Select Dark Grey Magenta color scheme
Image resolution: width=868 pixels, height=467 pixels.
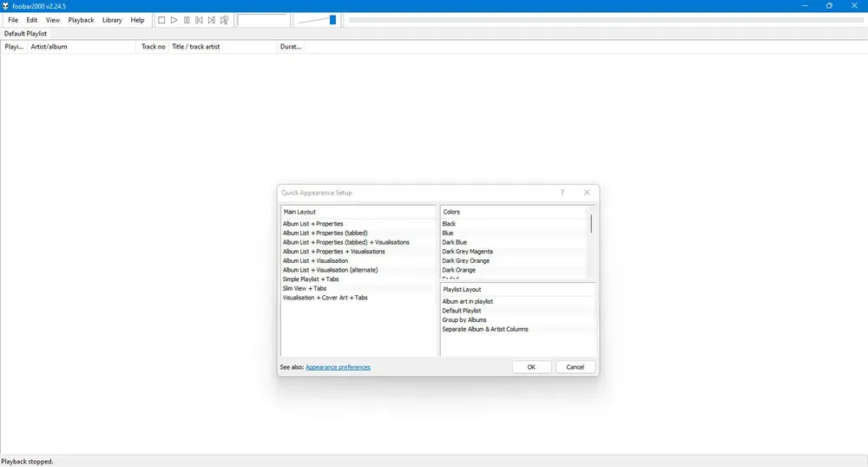click(x=467, y=252)
